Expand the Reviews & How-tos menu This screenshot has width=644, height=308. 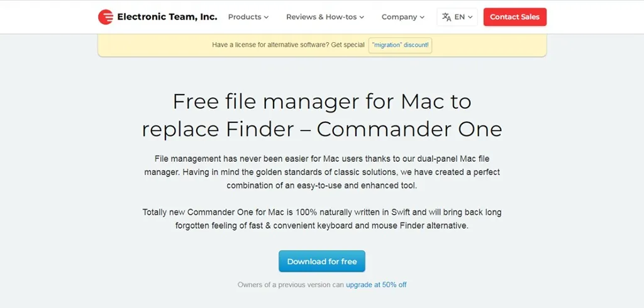325,17
